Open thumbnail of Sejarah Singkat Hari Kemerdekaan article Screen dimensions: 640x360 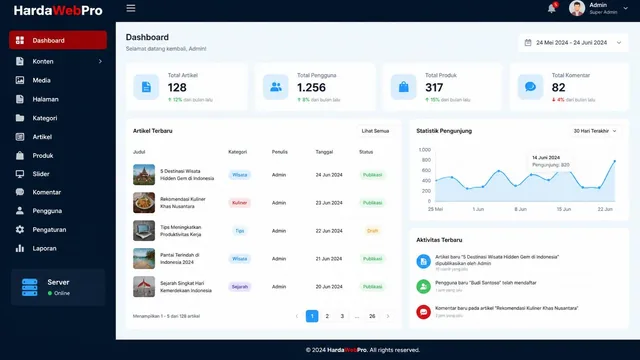144,287
